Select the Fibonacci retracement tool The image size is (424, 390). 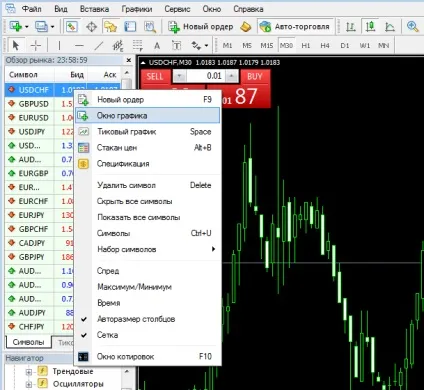137,45
